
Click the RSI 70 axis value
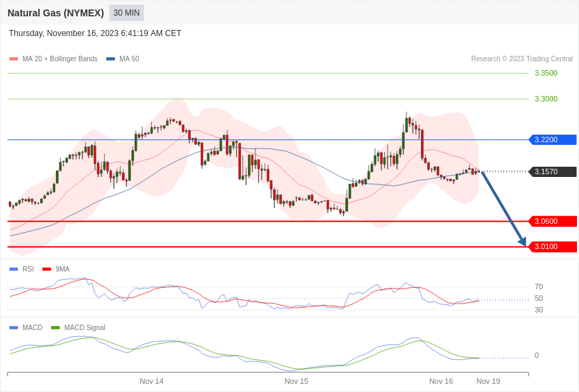[x=539, y=287]
